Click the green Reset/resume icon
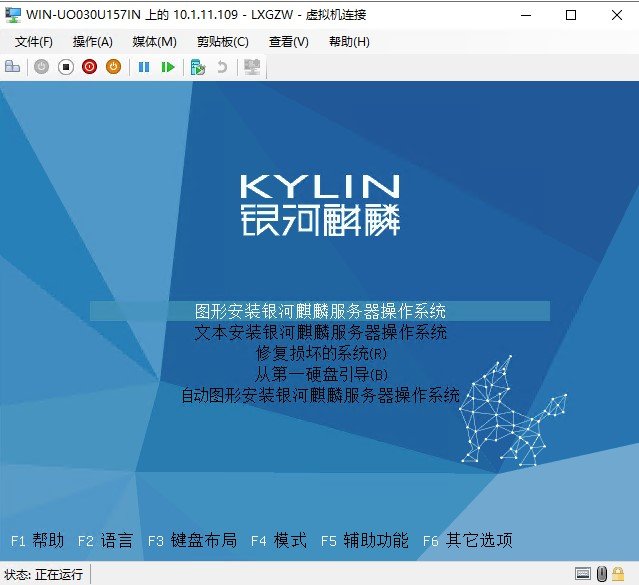The width and height of the screenshot is (639, 585). coord(168,67)
